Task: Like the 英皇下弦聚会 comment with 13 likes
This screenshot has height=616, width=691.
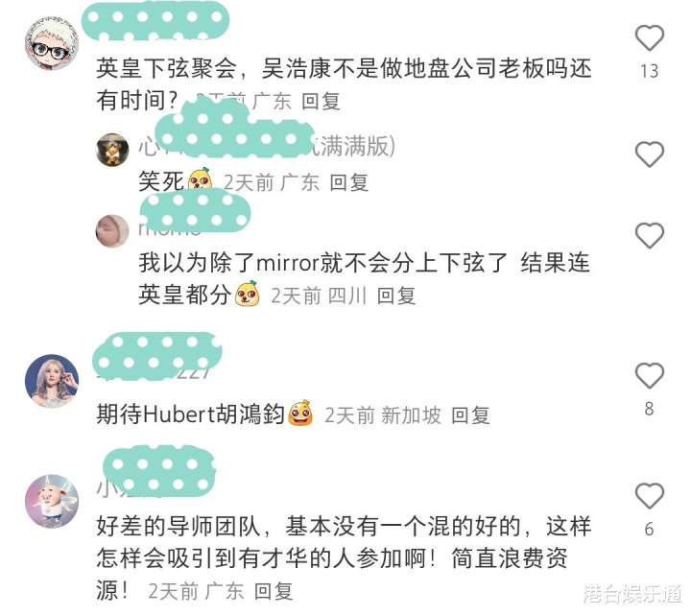Action: pos(649,38)
